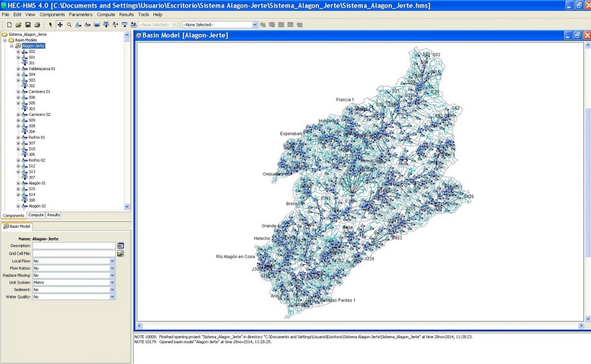This screenshot has width=591, height=364.
Task: Click the Description input field
Action: click(x=74, y=246)
